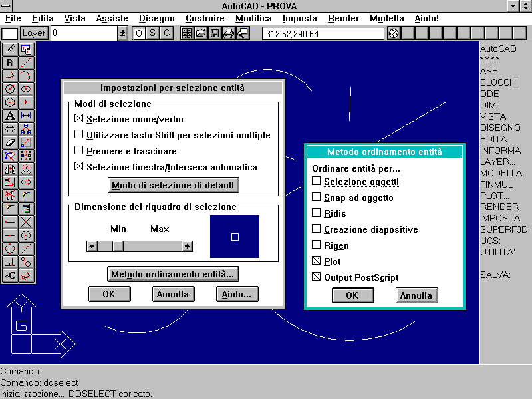Pick the Text tool (A icon)

10,116
